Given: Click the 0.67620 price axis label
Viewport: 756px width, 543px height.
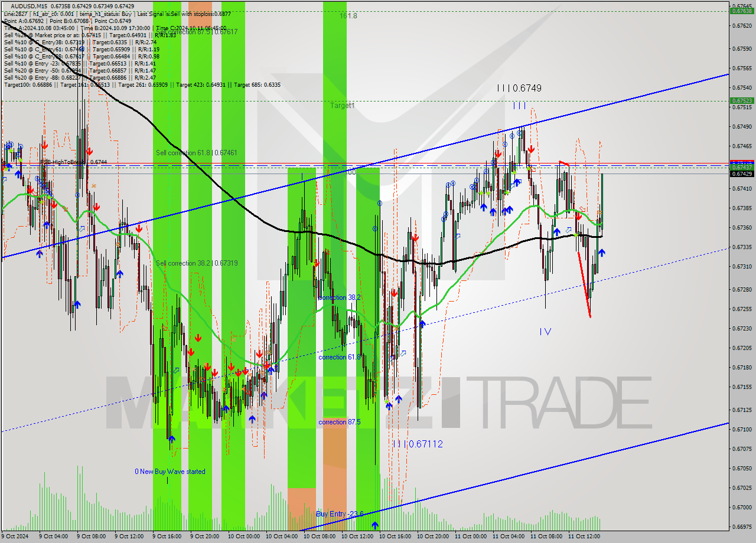Looking at the screenshot, I should tap(742, 25).
